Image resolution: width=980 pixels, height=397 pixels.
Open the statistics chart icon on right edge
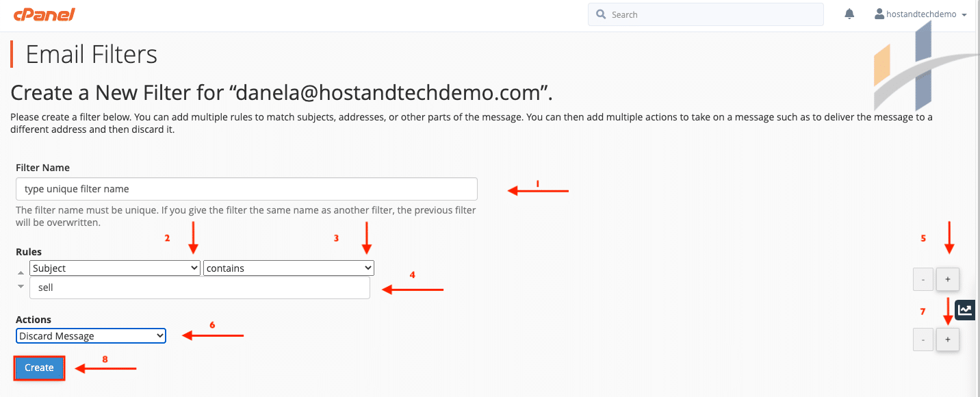tap(965, 310)
